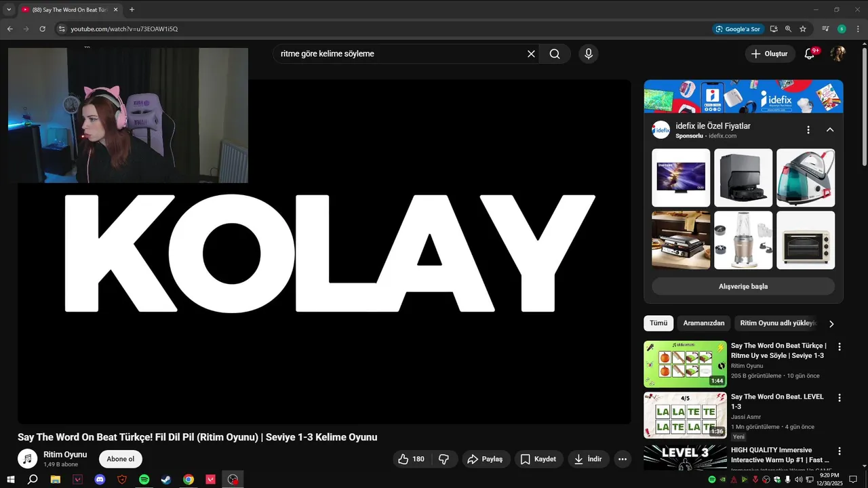Click the KOLAY video player area
The width and height of the screenshot is (868, 488).
coord(324,252)
